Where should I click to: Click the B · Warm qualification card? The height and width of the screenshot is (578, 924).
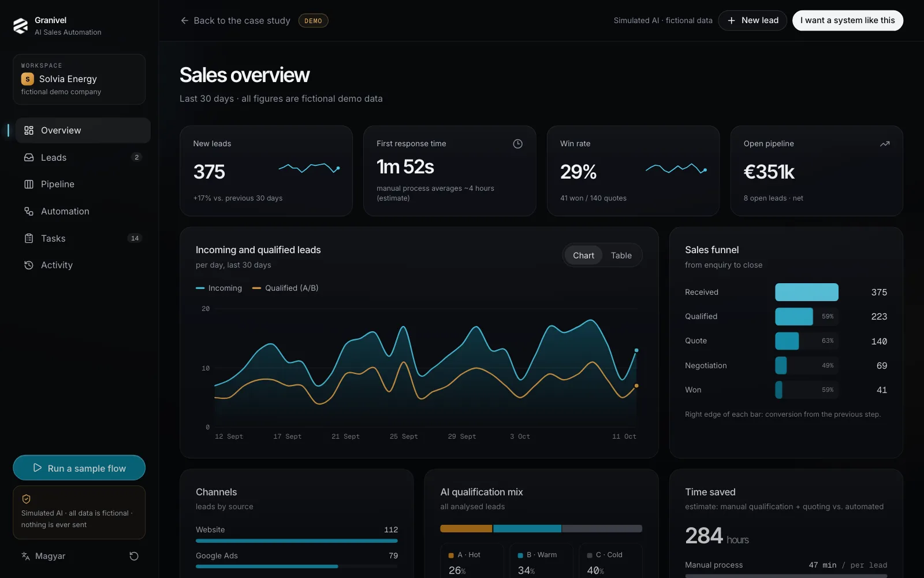pyautogui.click(x=541, y=561)
